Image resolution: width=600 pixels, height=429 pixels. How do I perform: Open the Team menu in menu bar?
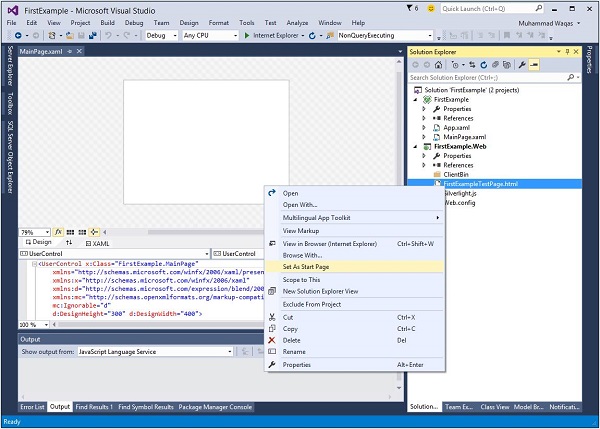(x=160, y=21)
